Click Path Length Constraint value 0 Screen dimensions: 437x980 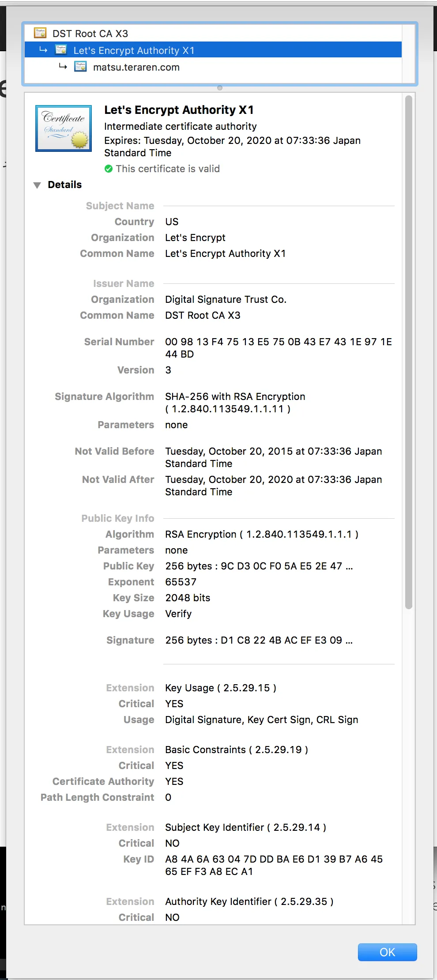[168, 797]
